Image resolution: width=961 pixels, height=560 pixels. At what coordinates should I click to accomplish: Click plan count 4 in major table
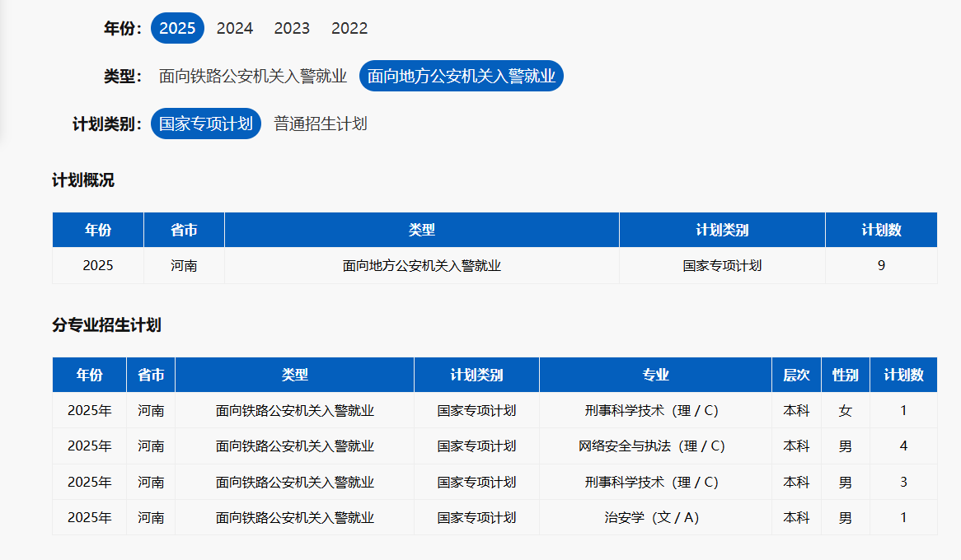(x=903, y=446)
